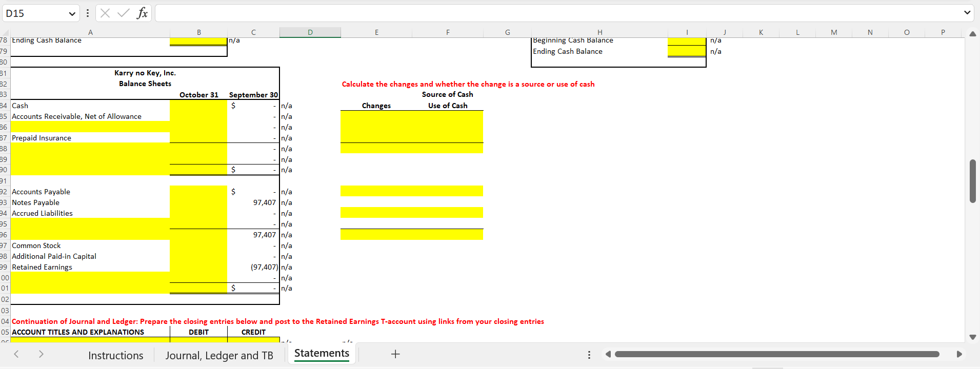
Task: Go to next sheet arrow
Action: coord(41,354)
